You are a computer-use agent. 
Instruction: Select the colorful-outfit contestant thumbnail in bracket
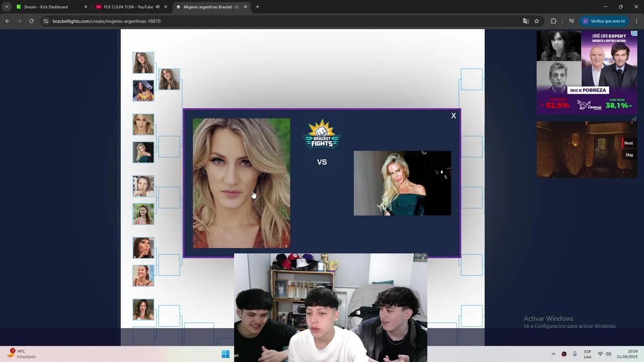coord(143,90)
